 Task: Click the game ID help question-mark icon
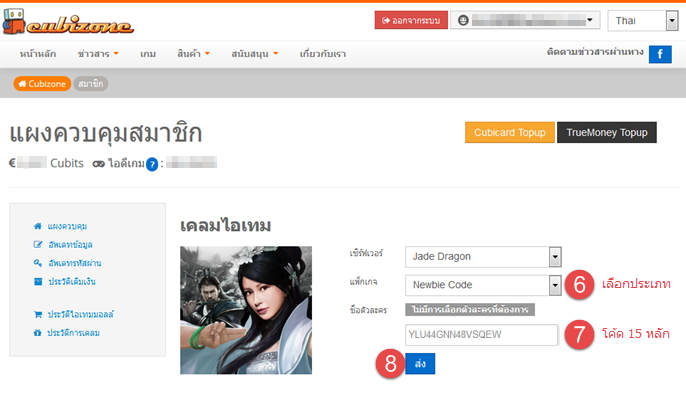pyautogui.click(x=152, y=164)
